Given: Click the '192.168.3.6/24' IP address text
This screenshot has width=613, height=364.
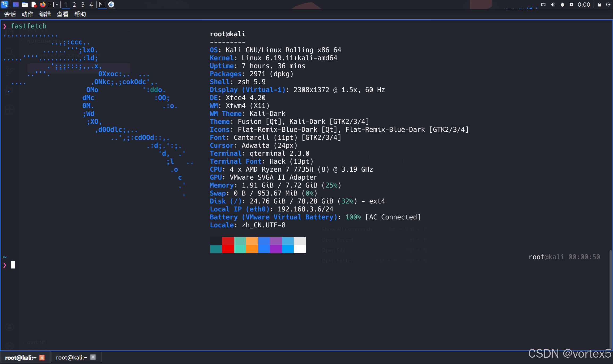Looking at the screenshot, I should [305, 209].
